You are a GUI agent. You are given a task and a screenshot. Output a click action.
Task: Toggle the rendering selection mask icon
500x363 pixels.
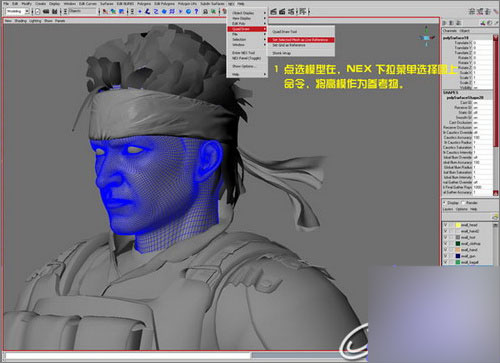(188, 11)
